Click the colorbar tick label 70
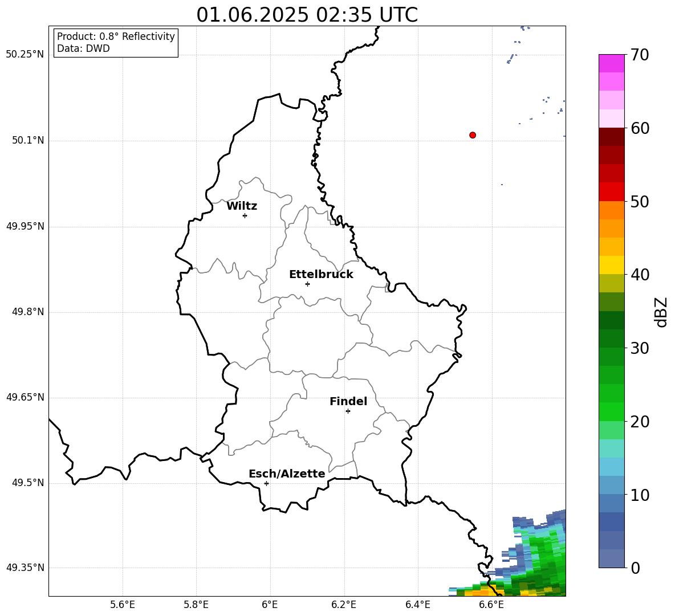The height and width of the screenshot is (616, 675). coord(640,55)
